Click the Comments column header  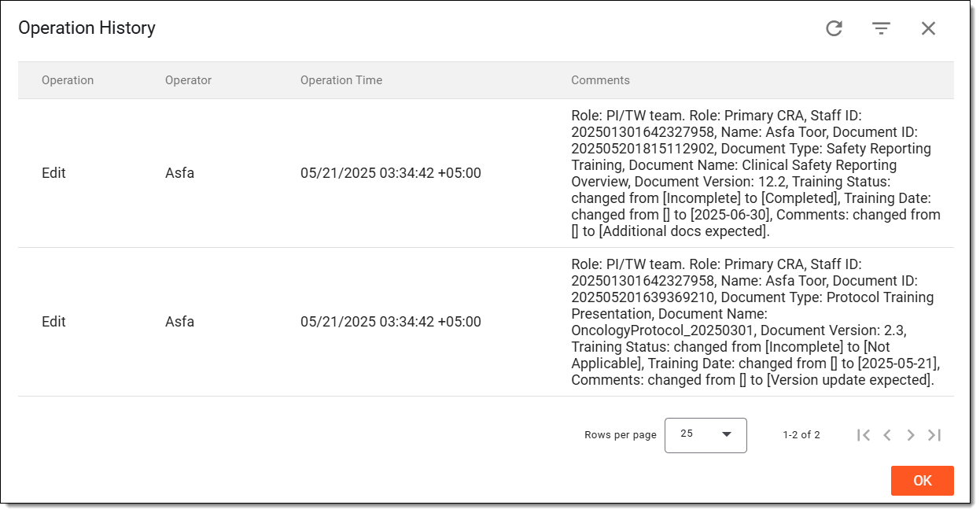(x=600, y=80)
